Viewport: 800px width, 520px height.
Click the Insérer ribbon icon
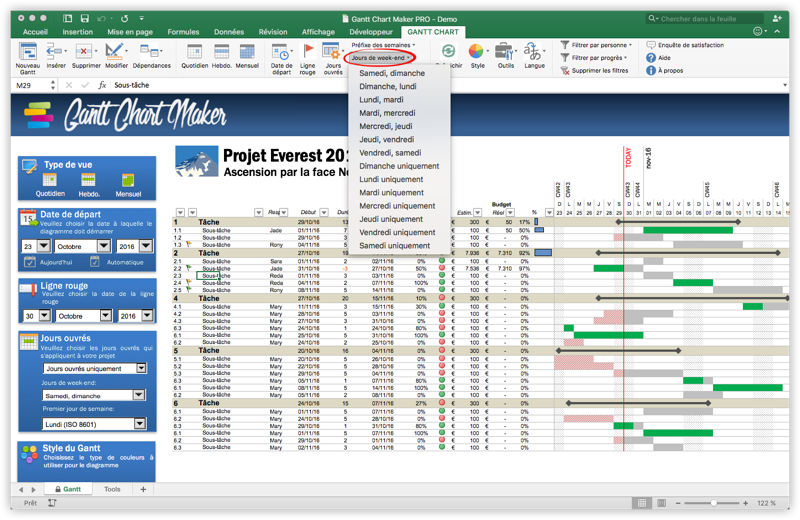click(54, 52)
